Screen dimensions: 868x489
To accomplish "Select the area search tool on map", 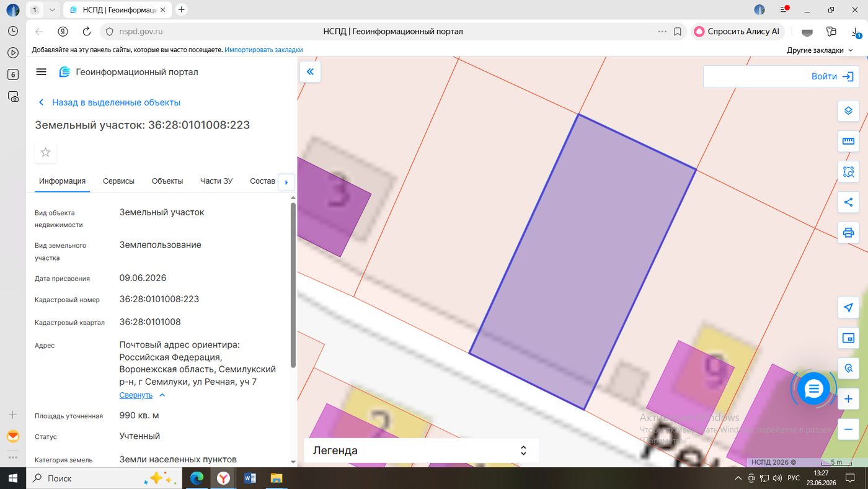I will point(848,171).
